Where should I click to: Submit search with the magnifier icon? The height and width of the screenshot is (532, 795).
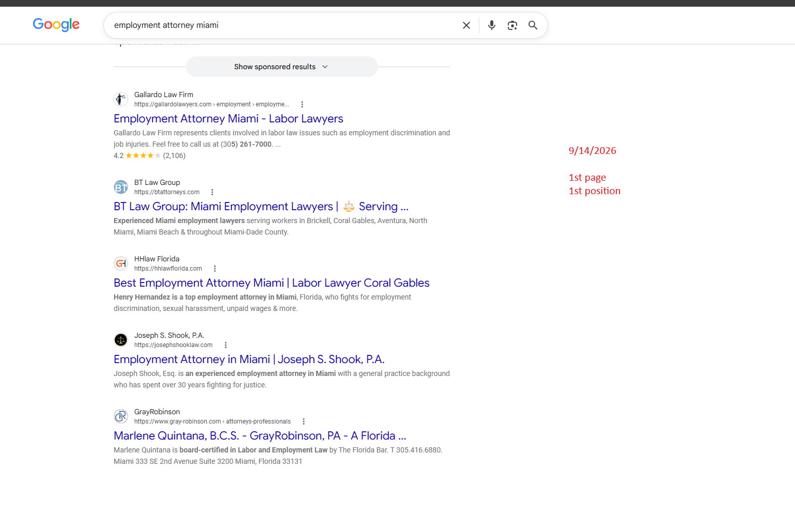pos(533,25)
